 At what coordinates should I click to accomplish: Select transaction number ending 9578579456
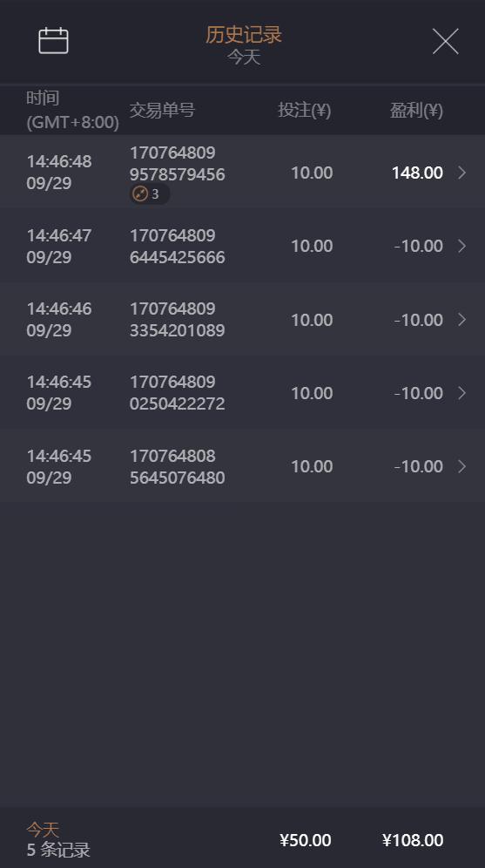177,163
